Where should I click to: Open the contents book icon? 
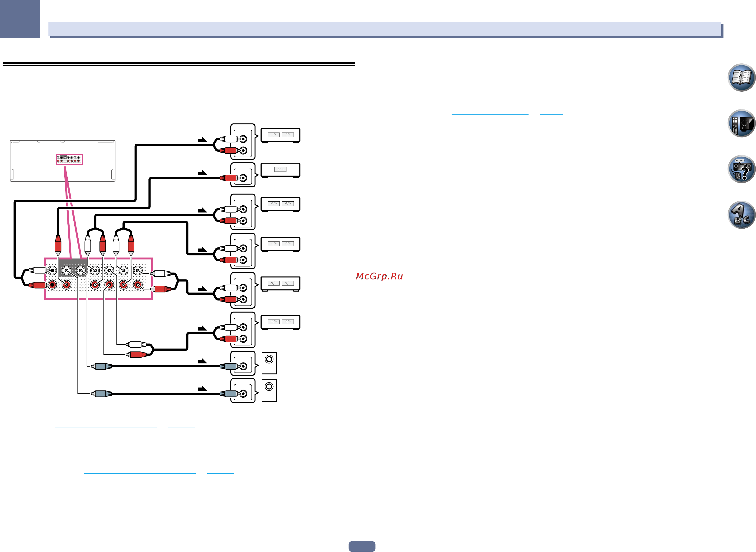(x=741, y=78)
